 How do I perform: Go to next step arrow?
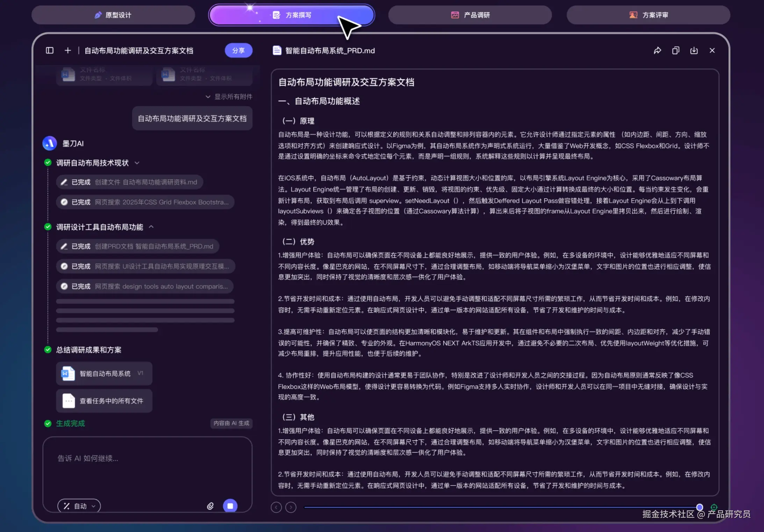click(x=291, y=507)
